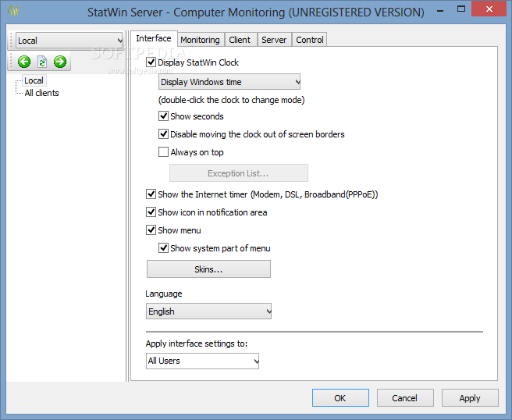Open the English language dropdown
The image size is (512, 420).
208,311
